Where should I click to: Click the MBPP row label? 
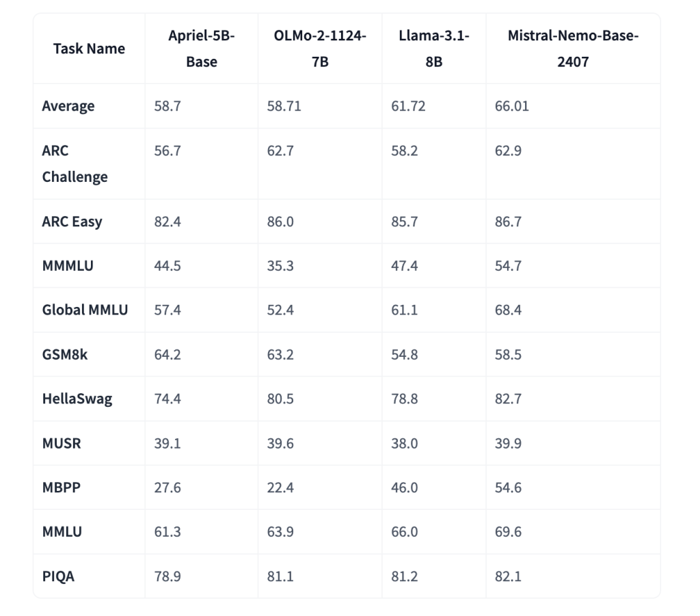(62, 487)
